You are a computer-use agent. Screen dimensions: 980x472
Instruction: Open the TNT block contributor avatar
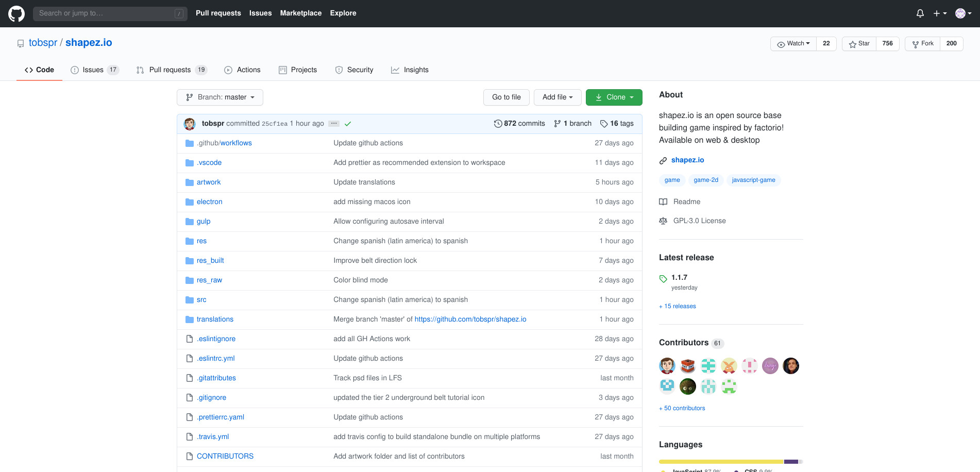688,366
